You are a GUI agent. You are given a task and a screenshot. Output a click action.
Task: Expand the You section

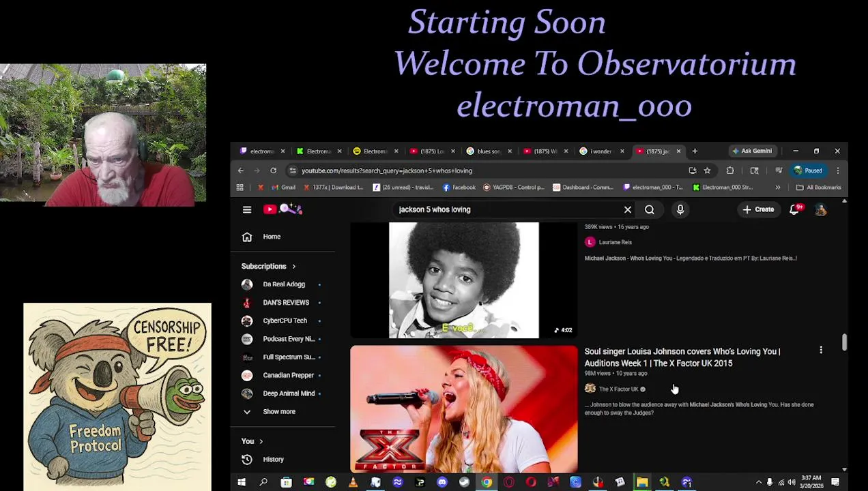pos(252,442)
